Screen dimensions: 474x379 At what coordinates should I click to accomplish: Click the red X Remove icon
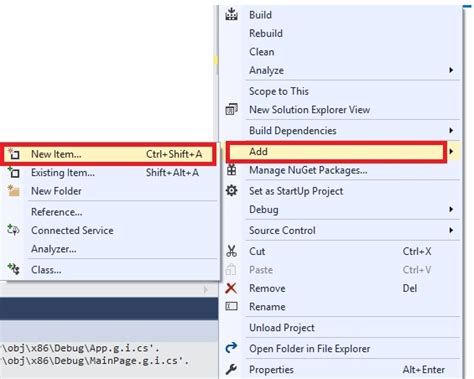coord(231,288)
